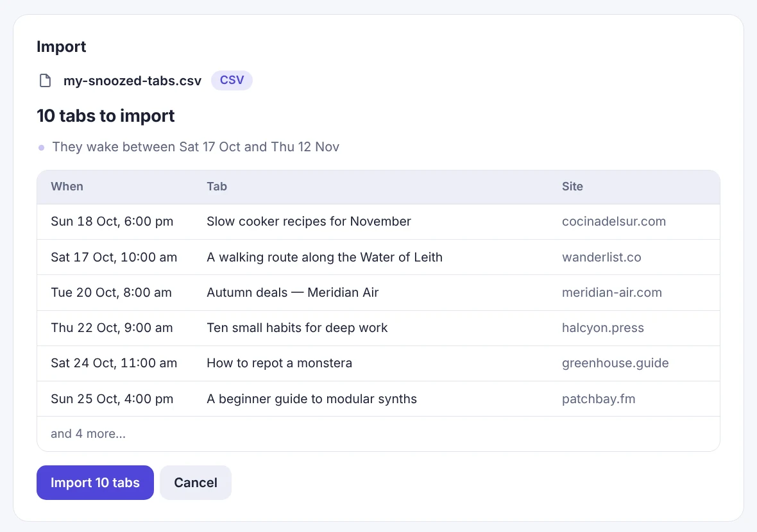The width and height of the screenshot is (757, 532).
Task: Select 'Slow cooker recipes for November' row title
Action: 309,221
